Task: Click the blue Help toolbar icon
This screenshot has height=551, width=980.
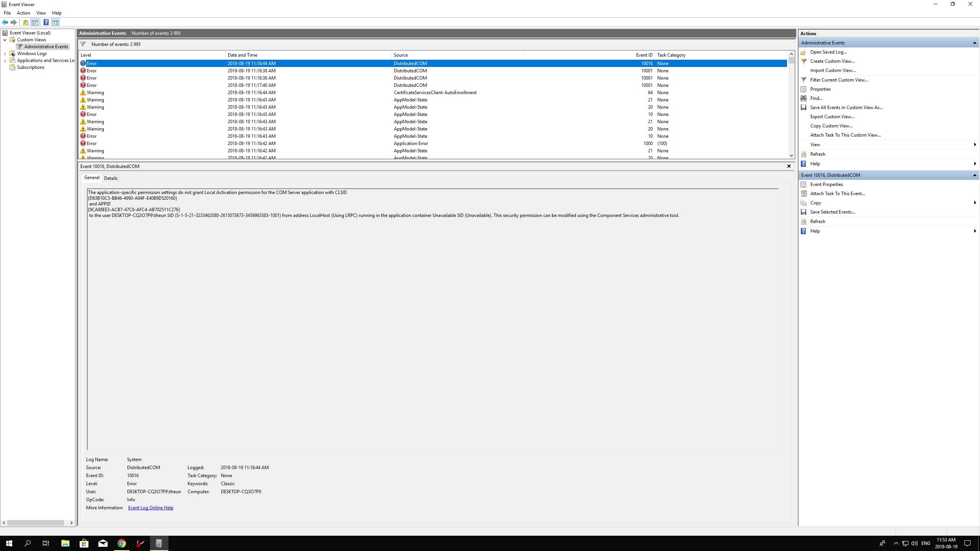Action: coord(46,22)
